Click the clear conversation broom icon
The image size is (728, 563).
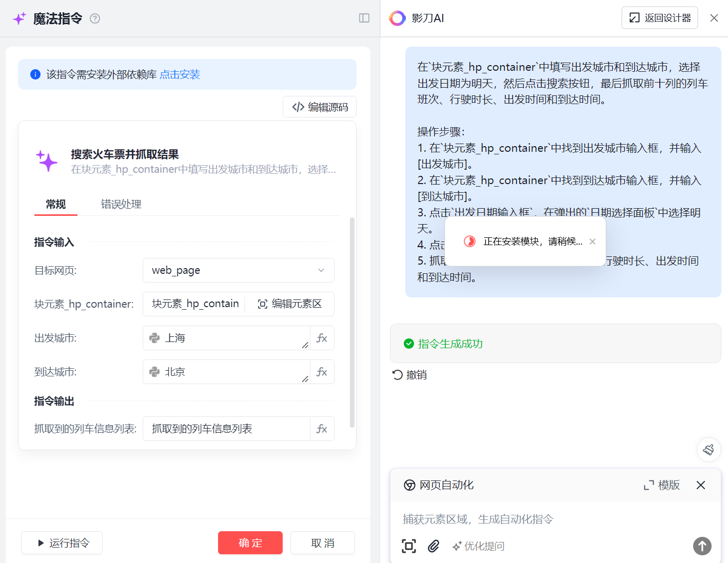[709, 450]
